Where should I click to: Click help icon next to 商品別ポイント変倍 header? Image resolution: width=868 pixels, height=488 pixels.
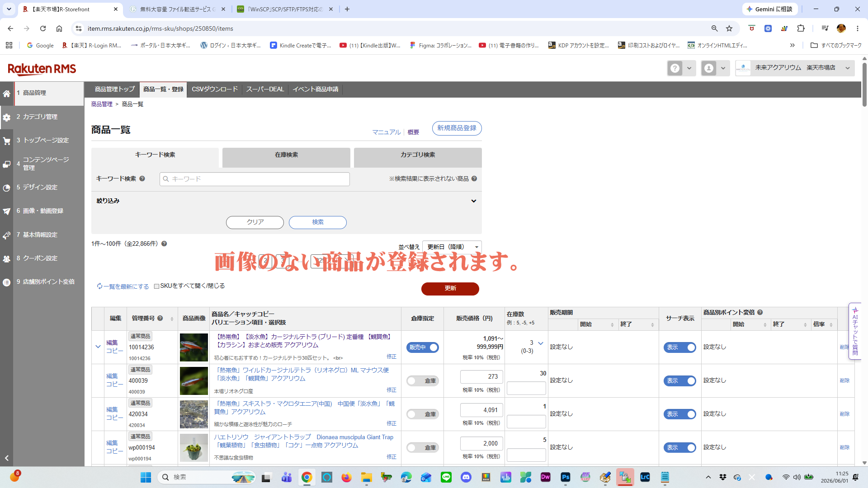click(x=760, y=312)
